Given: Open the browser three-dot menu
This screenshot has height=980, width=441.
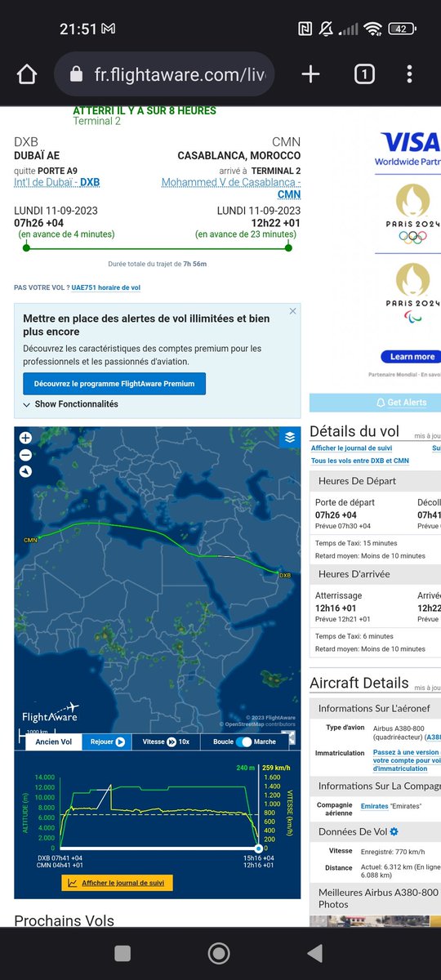Looking at the screenshot, I should 409,74.
